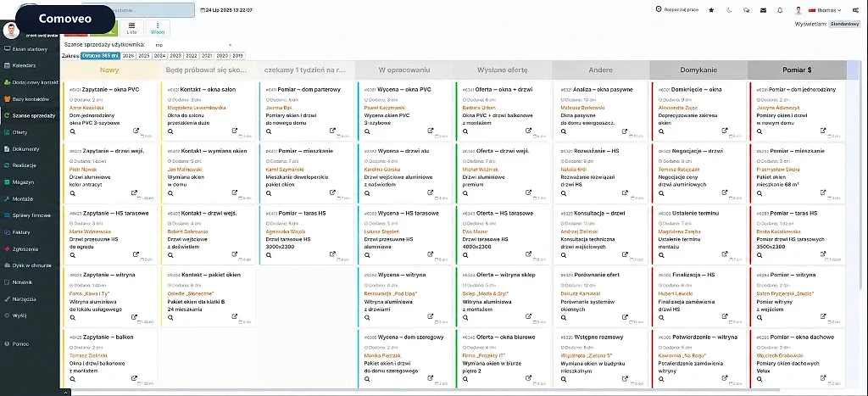The width and height of the screenshot is (868, 396).
Task: Open external link icon on Wycena – okna PVC card
Action: (x=430, y=131)
